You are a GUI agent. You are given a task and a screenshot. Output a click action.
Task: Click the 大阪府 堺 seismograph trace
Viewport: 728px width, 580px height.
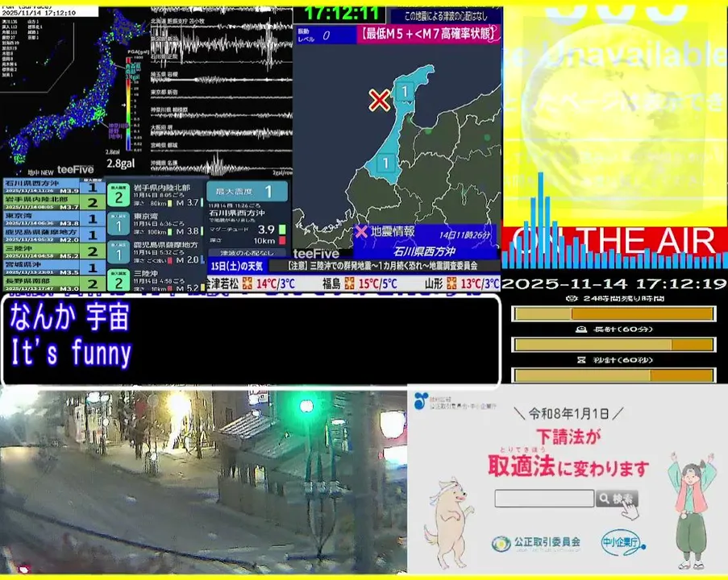tap(221, 133)
